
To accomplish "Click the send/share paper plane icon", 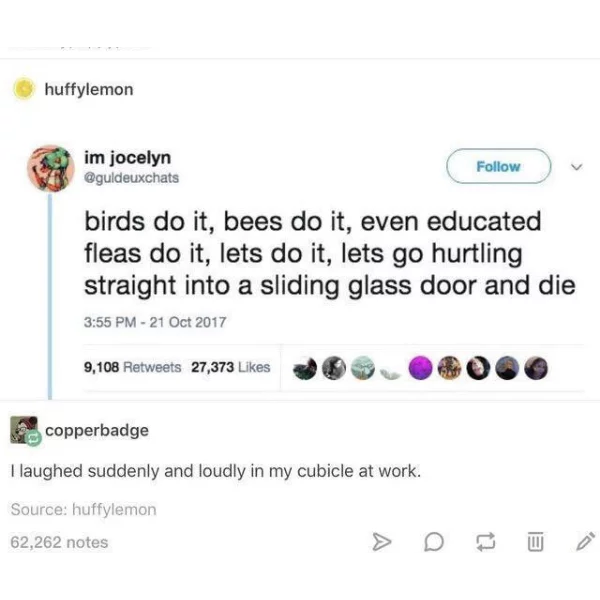I will point(382,542).
